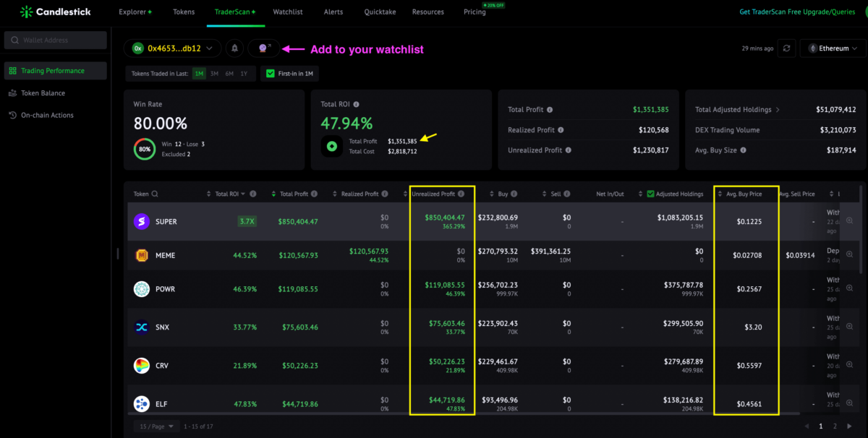Toggle the First-in in 1M checkbox
868x438 pixels.
tap(271, 74)
